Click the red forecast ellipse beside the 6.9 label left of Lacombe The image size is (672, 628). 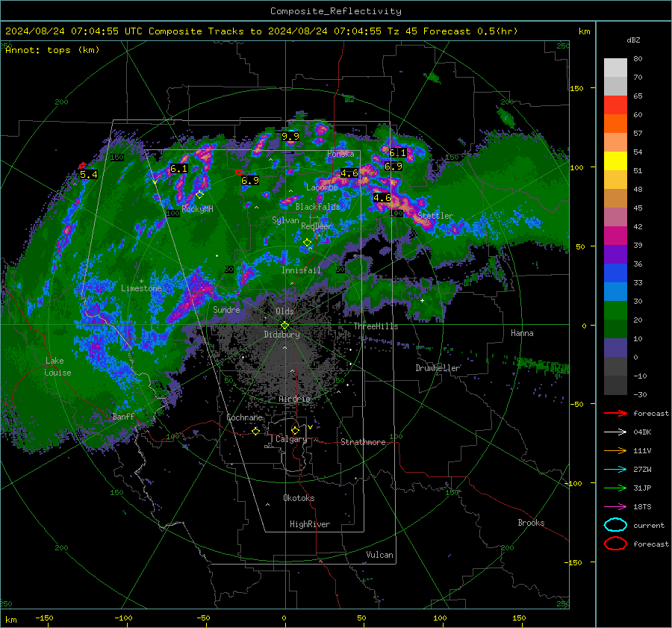click(238, 172)
